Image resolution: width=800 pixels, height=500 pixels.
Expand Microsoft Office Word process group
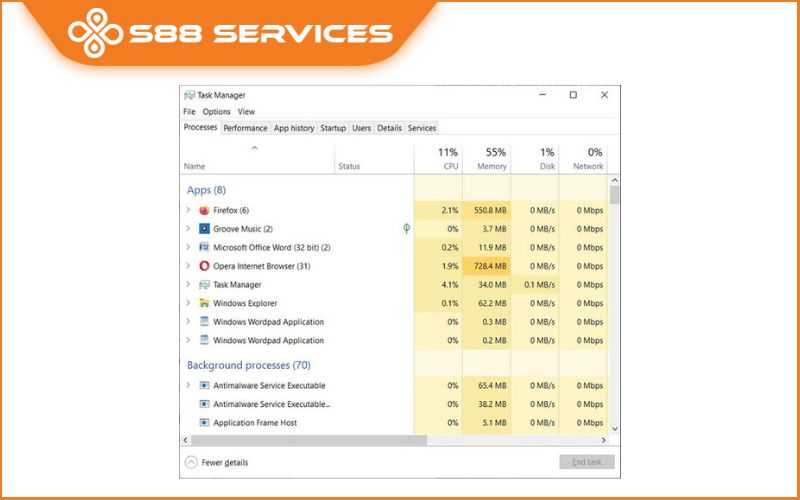click(x=188, y=247)
